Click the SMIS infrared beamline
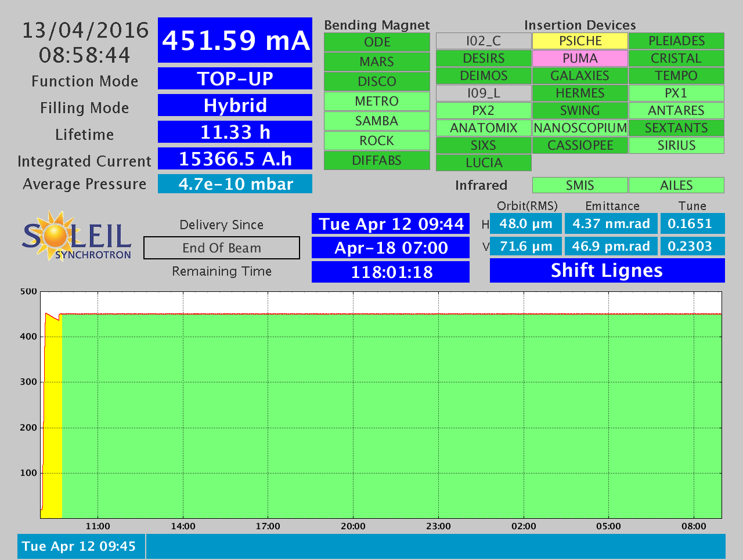 pyautogui.click(x=580, y=185)
